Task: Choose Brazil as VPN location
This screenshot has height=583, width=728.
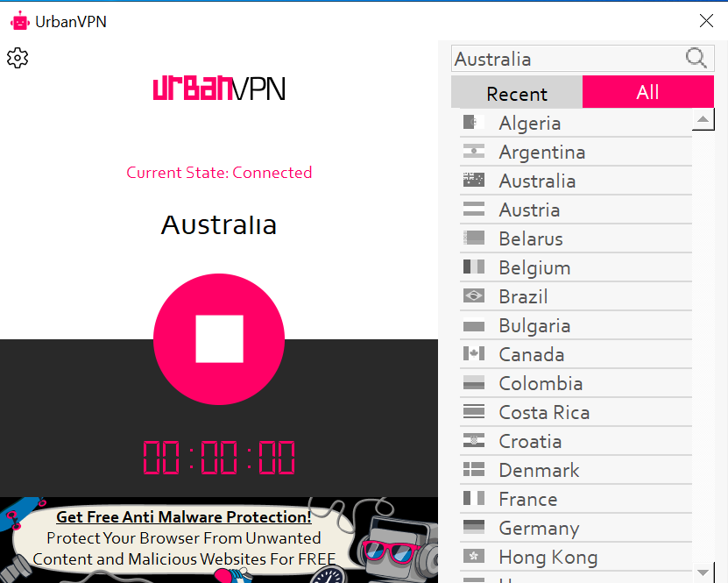Action: (x=576, y=296)
